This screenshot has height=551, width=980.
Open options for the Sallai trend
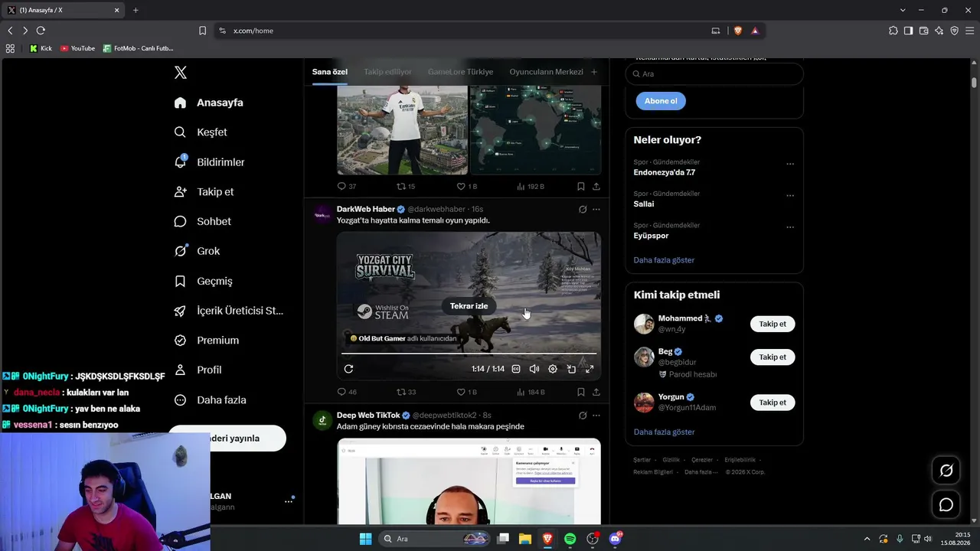coord(790,195)
